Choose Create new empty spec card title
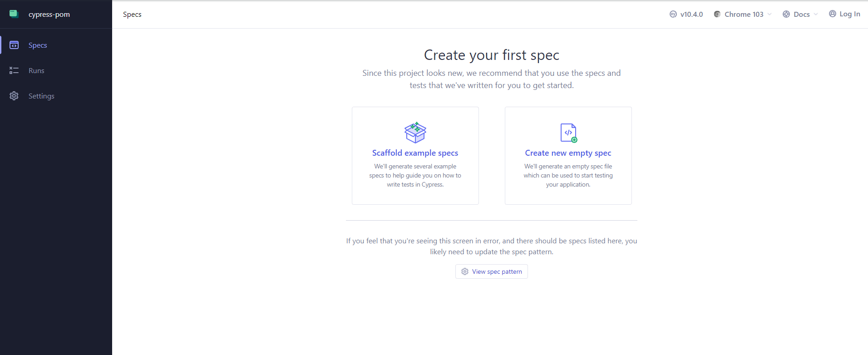This screenshot has height=355, width=868. (x=568, y=153)
